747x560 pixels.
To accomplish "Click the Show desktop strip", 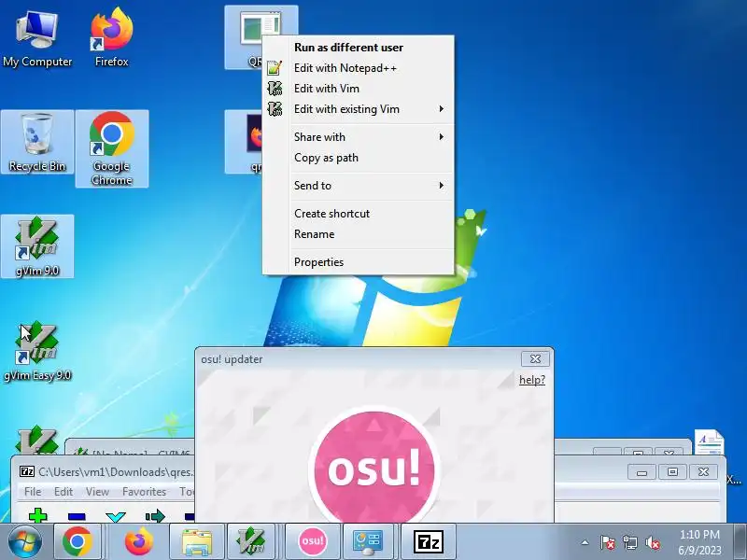I will click(x=740, y=541).
